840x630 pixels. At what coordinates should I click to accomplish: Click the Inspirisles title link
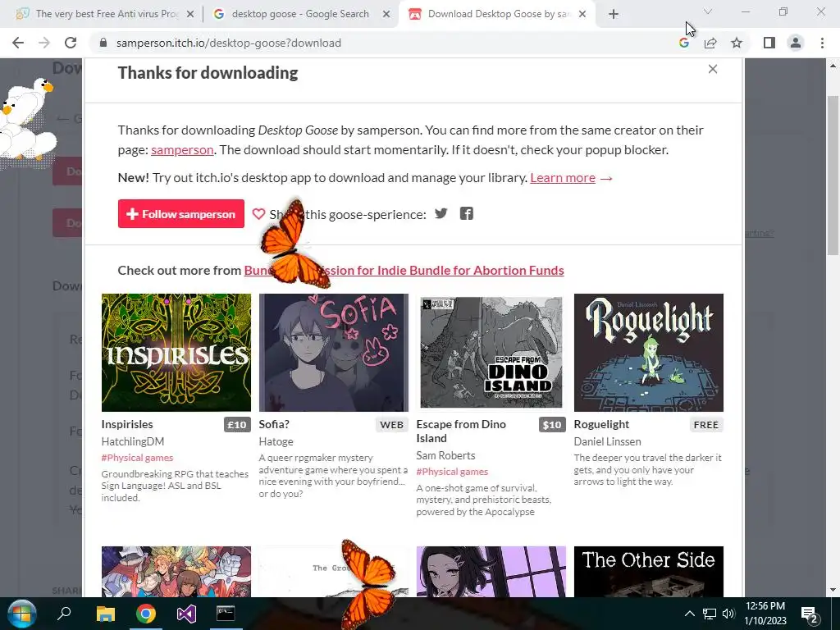[x=127, y=424]
